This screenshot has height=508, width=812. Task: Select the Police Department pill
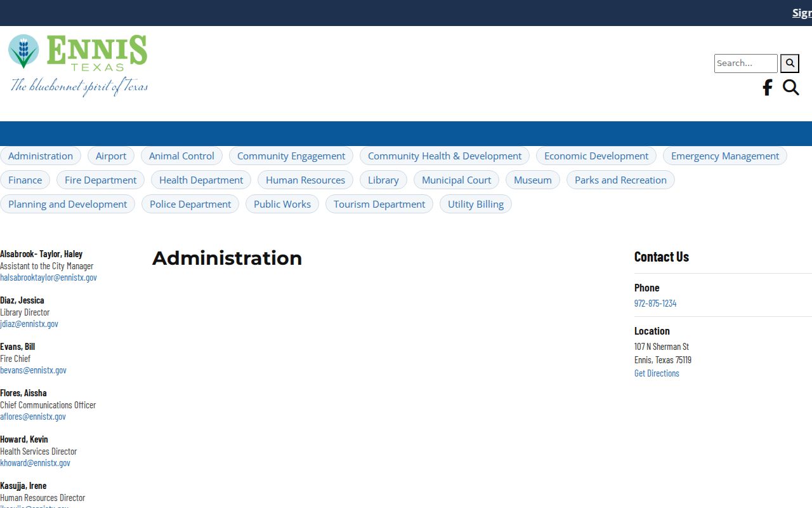[190, 204]
